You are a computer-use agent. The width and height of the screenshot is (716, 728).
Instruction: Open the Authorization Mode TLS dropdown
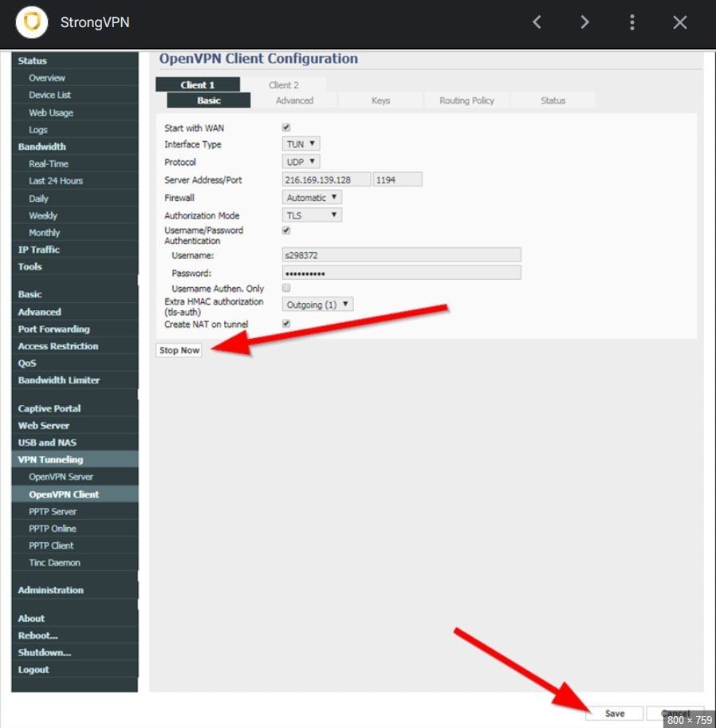[312, 215]
